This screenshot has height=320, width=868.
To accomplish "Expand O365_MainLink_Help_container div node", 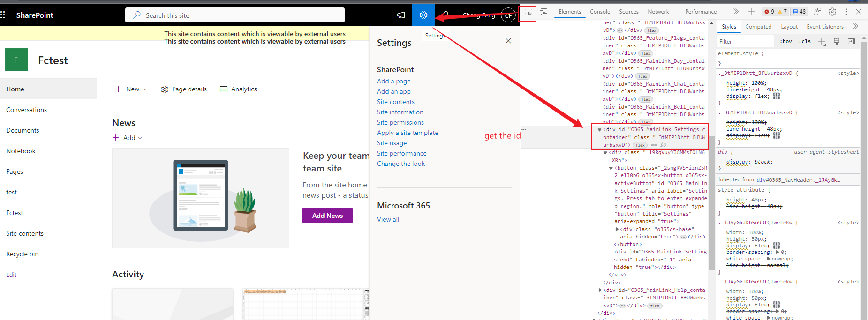I will pyautogui.click(x=600, y=290).
